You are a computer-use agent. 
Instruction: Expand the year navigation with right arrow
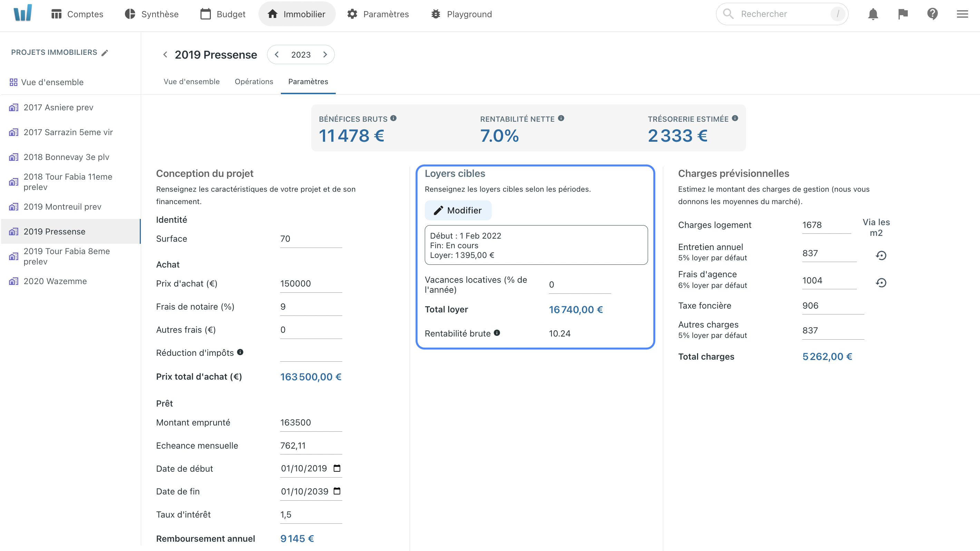click(x=325, y=54)
